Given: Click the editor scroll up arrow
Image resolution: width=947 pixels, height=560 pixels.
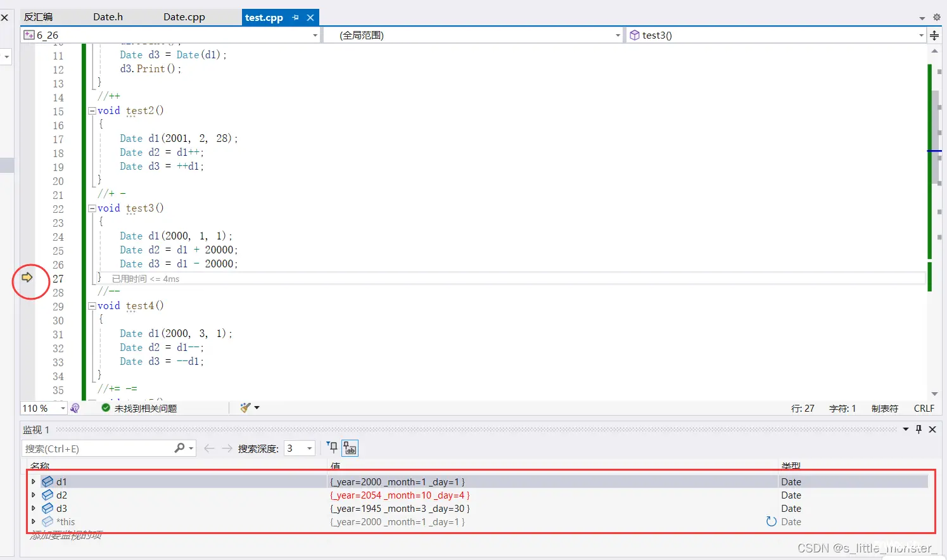Looking at the screenshot, I should 935,51.
